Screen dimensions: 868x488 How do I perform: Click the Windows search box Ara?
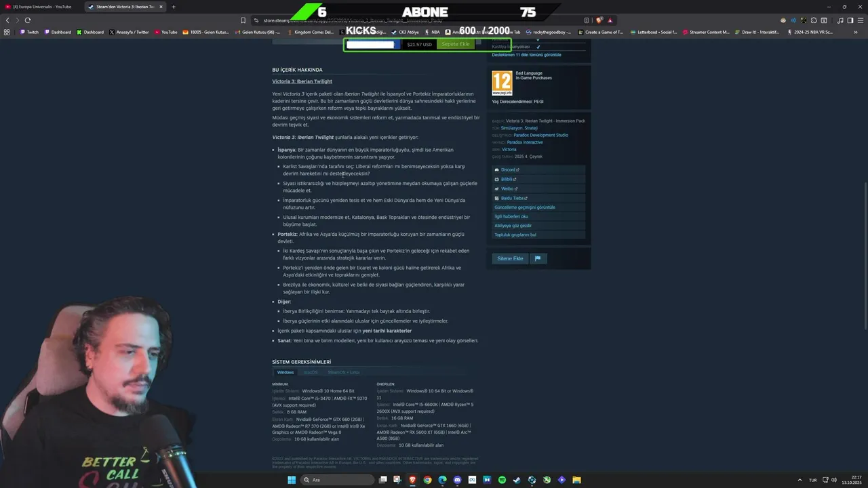[338, 480]
